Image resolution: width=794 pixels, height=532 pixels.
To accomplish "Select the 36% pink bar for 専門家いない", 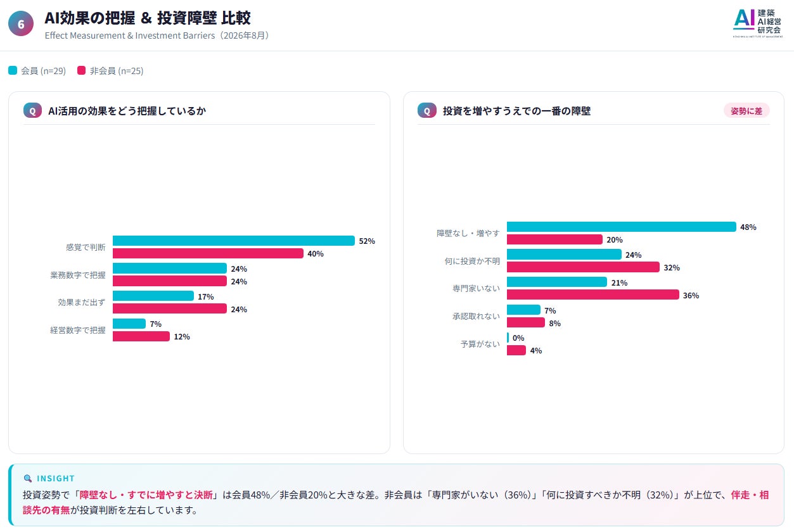I will (593, 295).
